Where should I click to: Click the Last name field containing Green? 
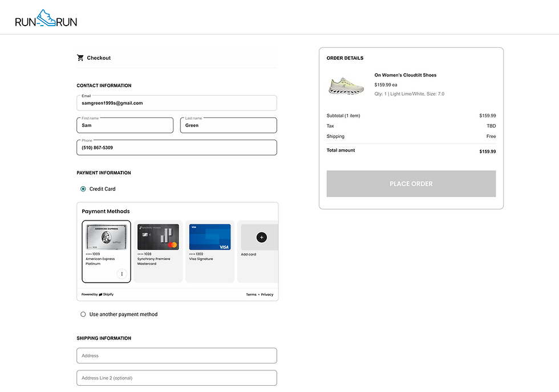229,125
